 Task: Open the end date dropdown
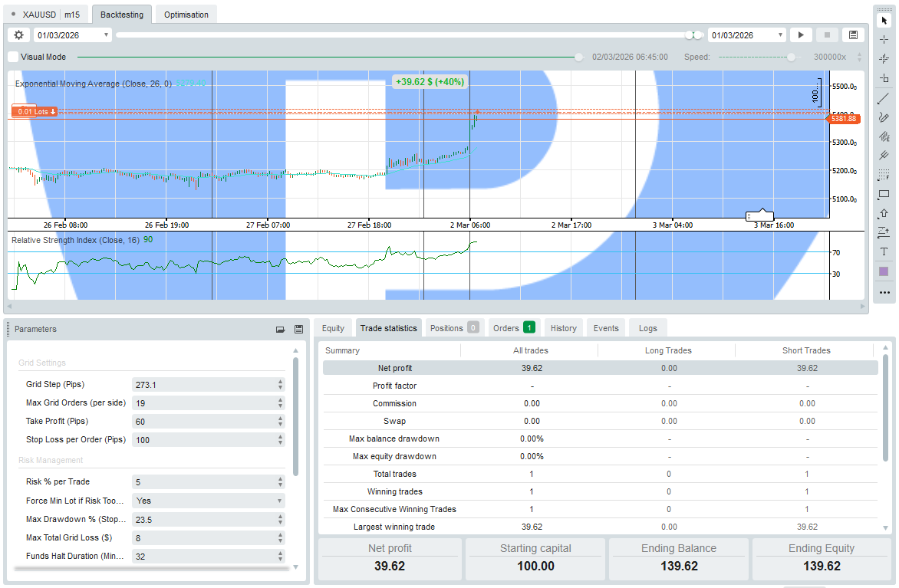(781, 35)
